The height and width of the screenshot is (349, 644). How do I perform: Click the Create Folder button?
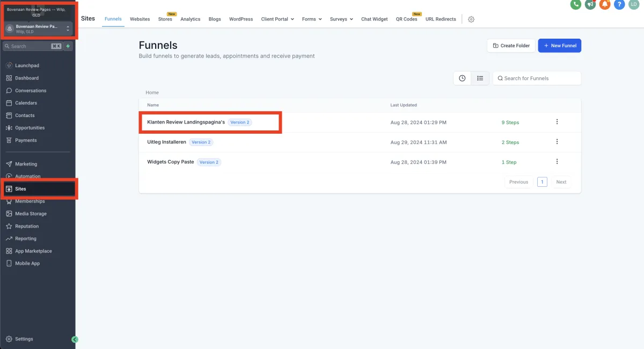tap(511, 46)
